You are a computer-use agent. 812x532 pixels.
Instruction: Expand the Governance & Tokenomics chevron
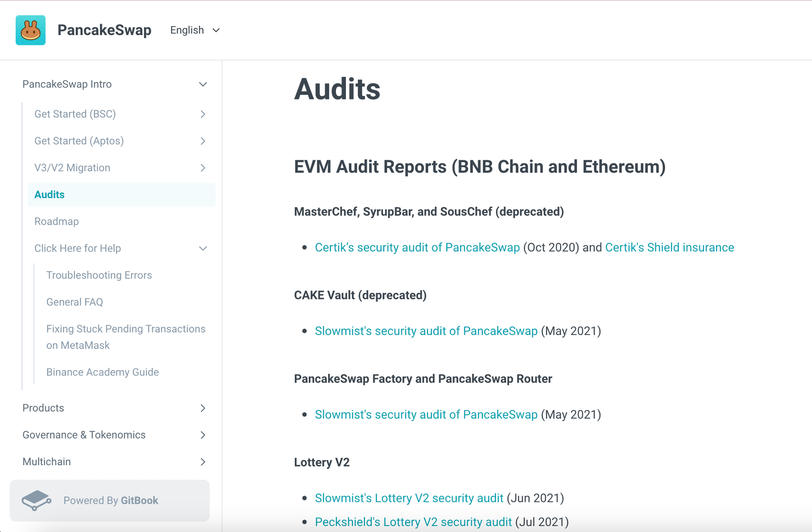pos(203,435)
